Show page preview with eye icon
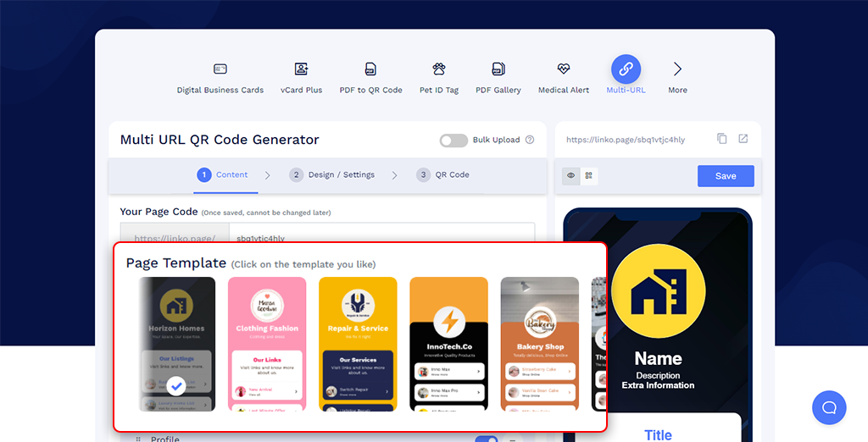 point(570,176)
